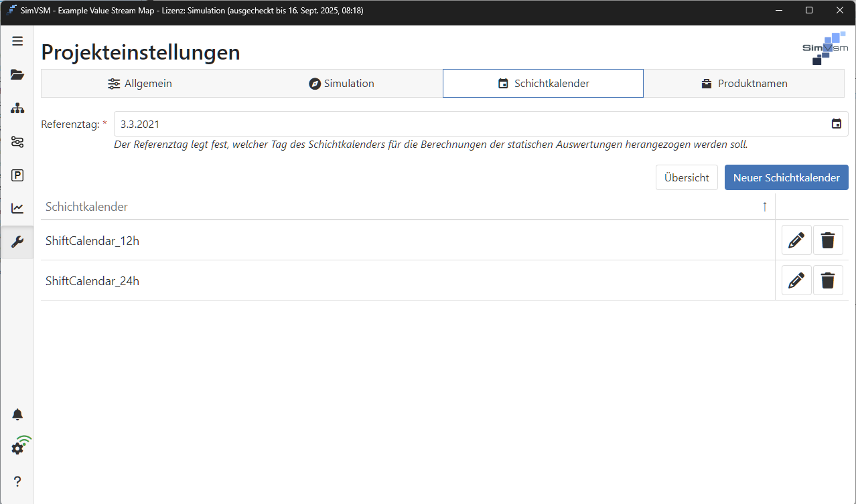Open help via the question mark
This screenshot has height=504, width=856.
(17, 481)
